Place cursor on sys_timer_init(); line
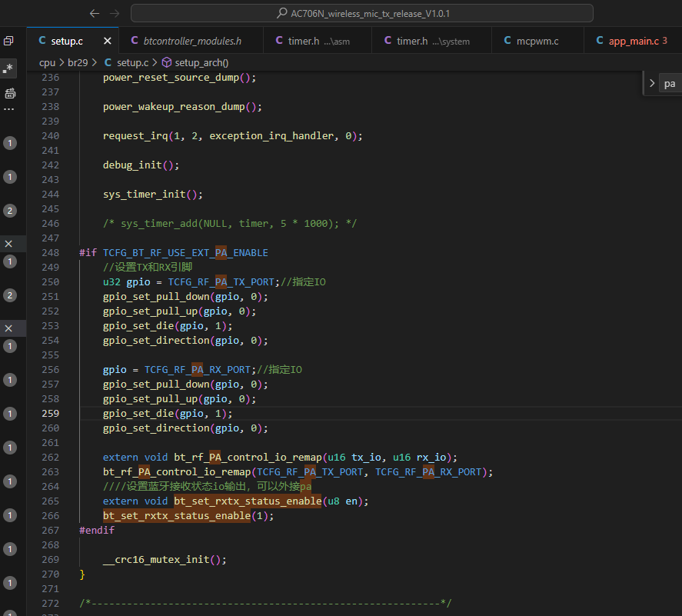Screen dimensions: 682x616 [153, 195]
